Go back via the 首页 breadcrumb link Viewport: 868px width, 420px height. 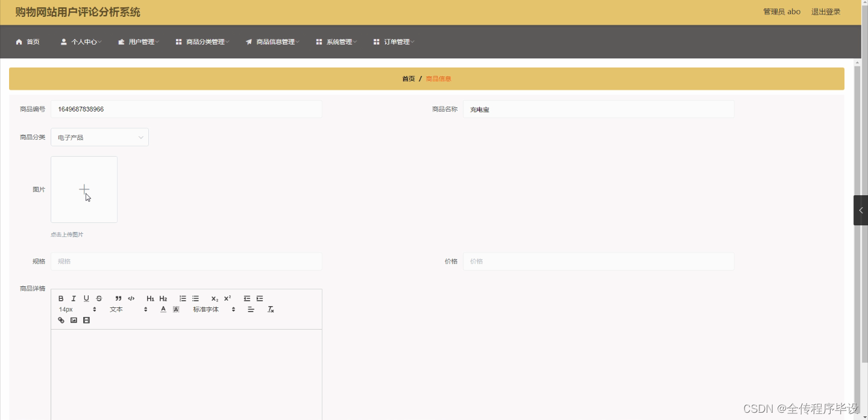(408, 78)
